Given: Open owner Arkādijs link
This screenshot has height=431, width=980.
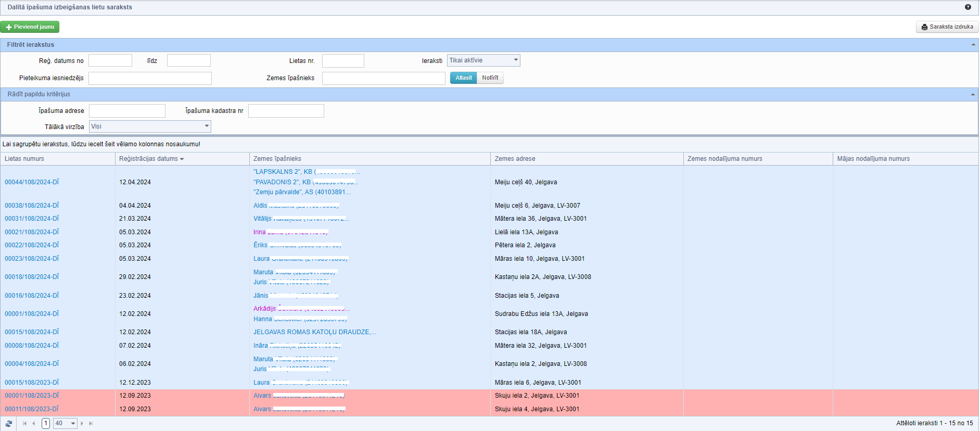Looking at the screenshot, I should (x=301, y=309).
